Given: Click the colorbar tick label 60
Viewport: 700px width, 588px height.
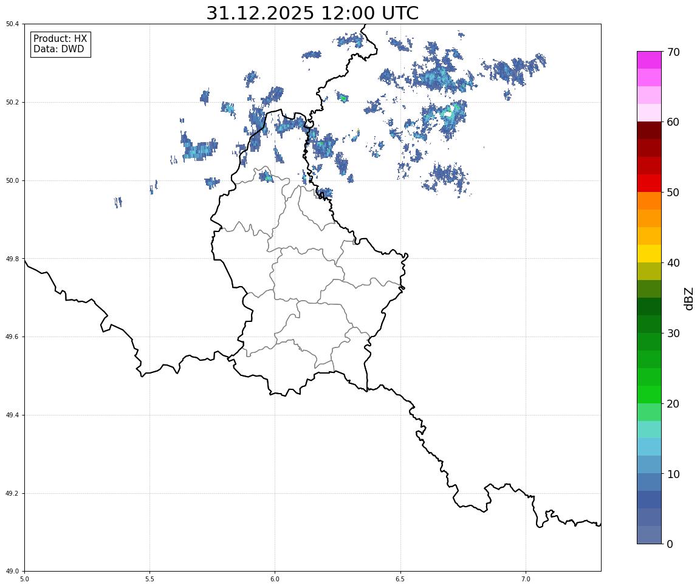Looking at the screenshot, I should pos(673,122).
